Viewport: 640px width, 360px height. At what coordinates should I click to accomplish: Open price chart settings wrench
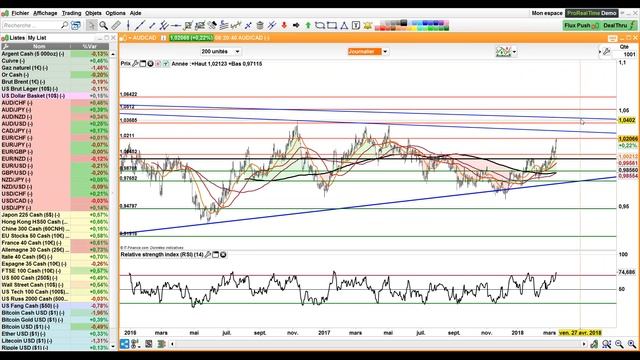[135, 64]
